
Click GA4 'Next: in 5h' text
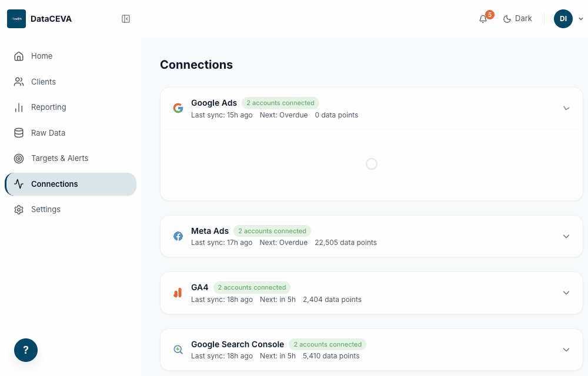tap(278, 300)
